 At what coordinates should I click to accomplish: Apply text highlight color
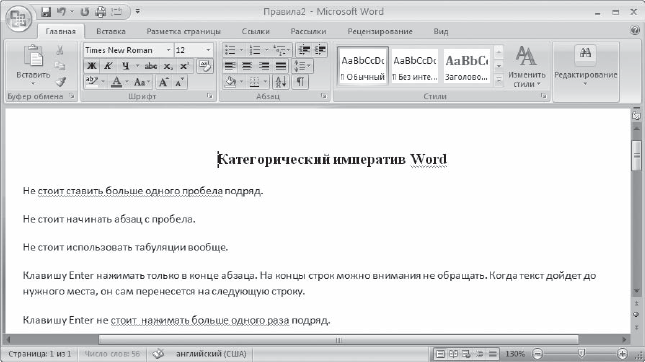tap(91, 82)
